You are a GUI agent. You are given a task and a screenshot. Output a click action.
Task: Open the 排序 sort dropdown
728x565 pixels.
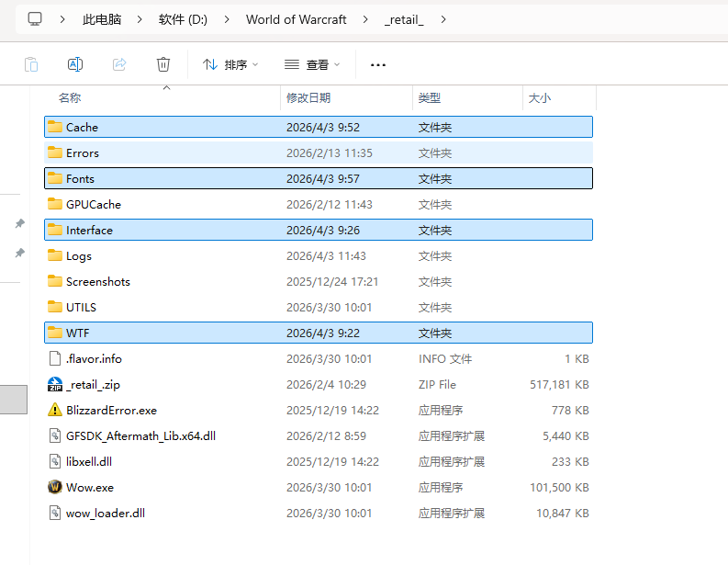click(230, 64)
